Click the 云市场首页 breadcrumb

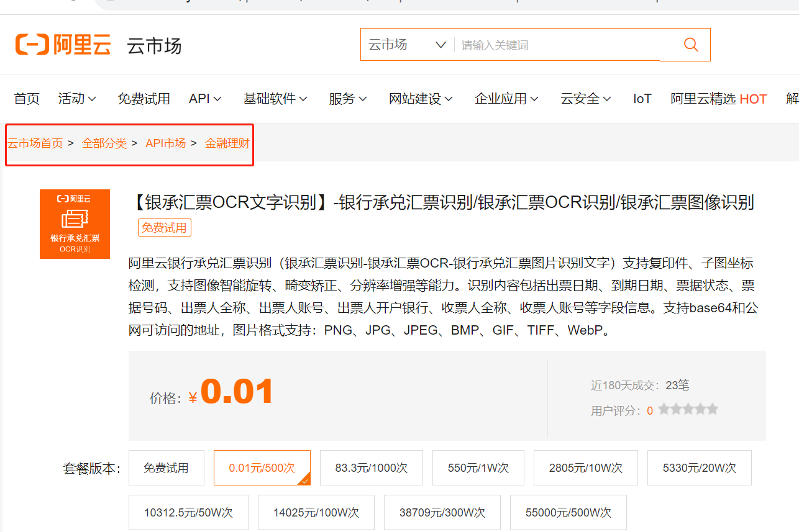[35, 143]
